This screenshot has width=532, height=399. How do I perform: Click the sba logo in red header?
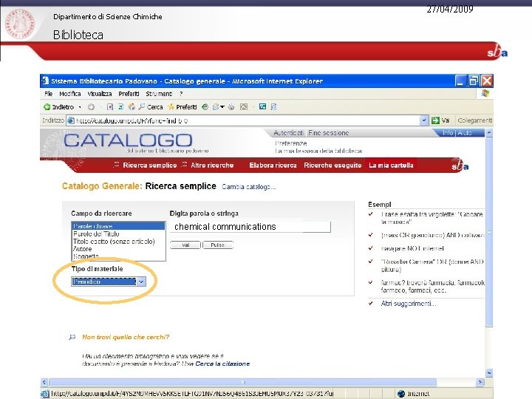pos(497,51)
